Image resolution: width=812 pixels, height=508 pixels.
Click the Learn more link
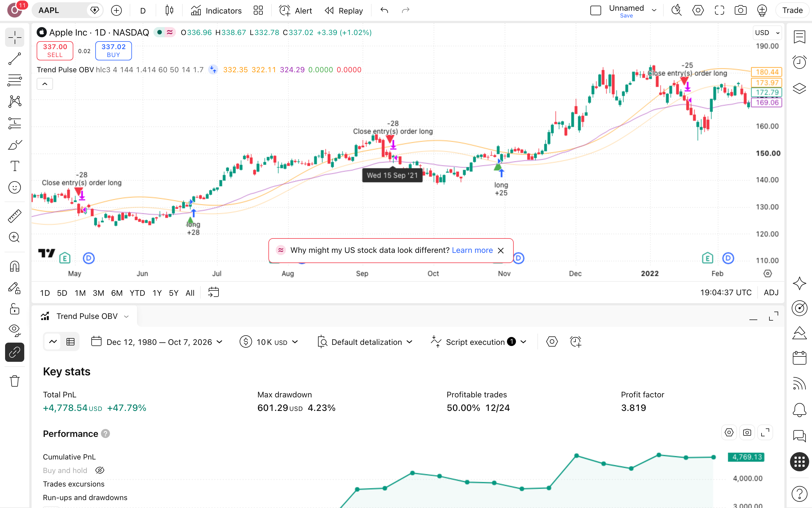[x=472, y=250]
